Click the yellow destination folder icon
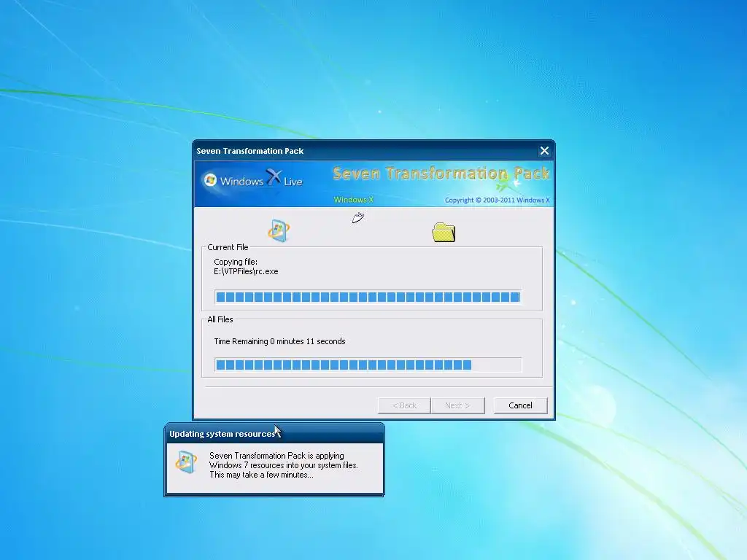 [x=444, y=232]
